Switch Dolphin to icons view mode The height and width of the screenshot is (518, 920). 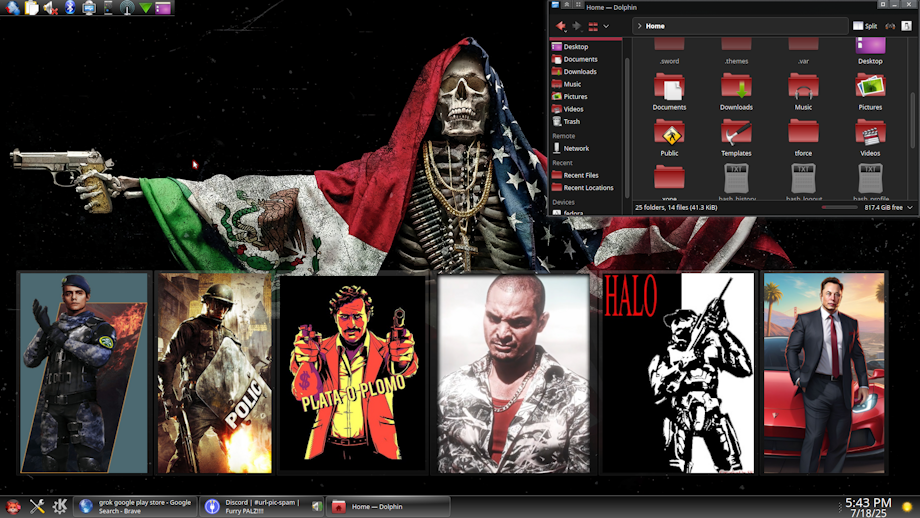click(593, 26)
